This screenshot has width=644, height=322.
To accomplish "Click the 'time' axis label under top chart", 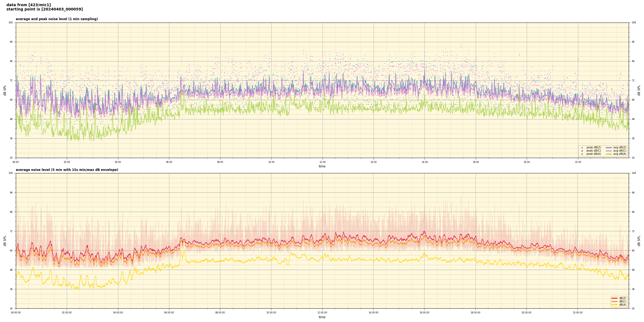I will (322, 166).
